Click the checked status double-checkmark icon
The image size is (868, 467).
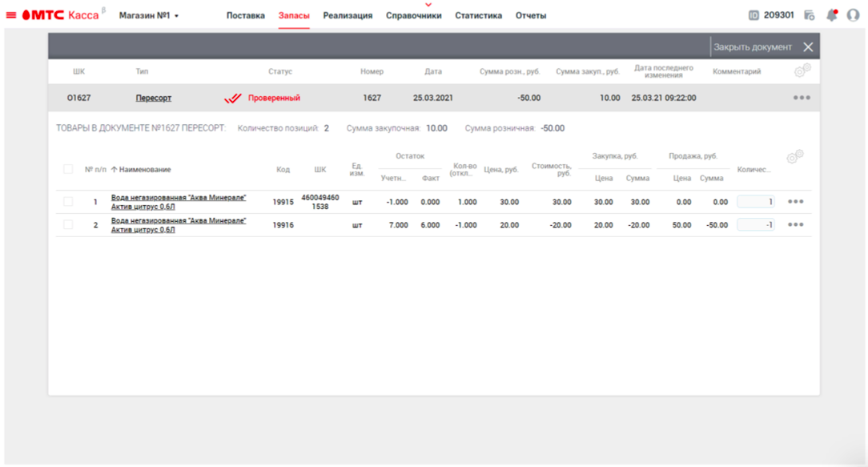[233, 98]
